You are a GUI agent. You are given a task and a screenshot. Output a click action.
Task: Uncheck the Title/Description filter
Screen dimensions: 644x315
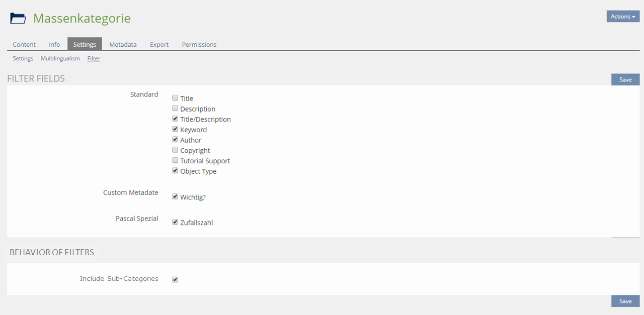click(175, 119)
